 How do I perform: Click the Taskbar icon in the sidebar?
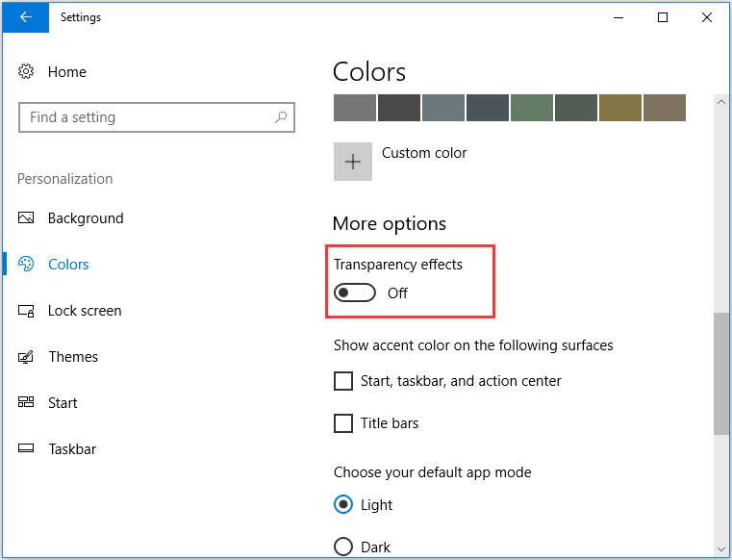tap(26, 448)
